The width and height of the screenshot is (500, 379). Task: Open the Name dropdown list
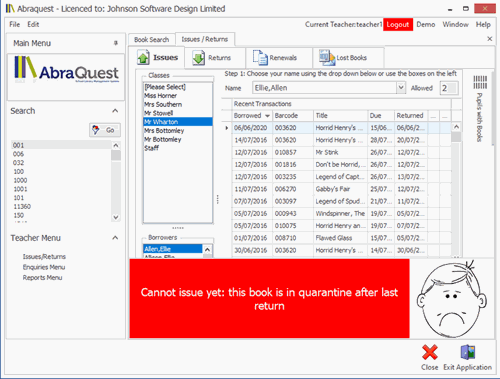coord(401,88)
